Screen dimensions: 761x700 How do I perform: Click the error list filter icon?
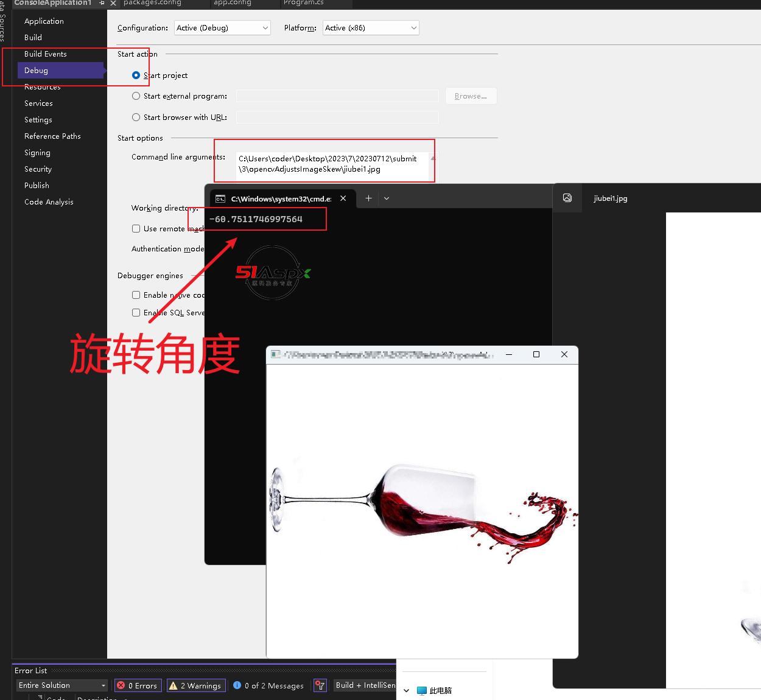pos(320,685)
